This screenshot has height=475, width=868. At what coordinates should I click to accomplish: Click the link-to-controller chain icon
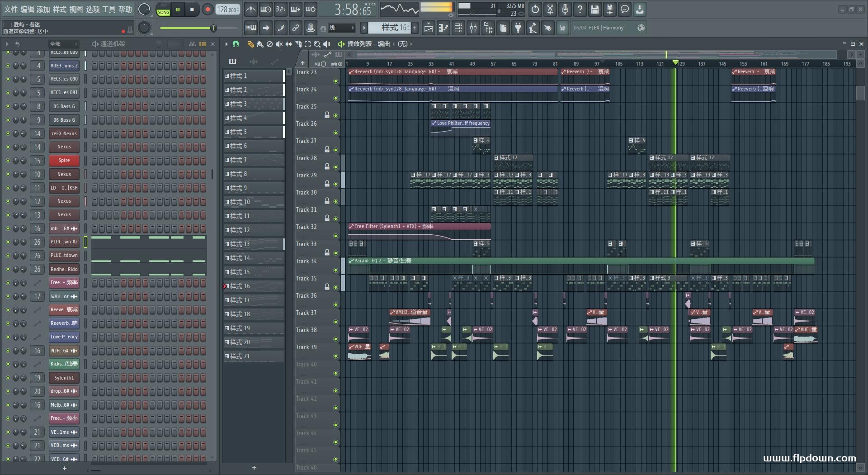(x=296, y=28)
